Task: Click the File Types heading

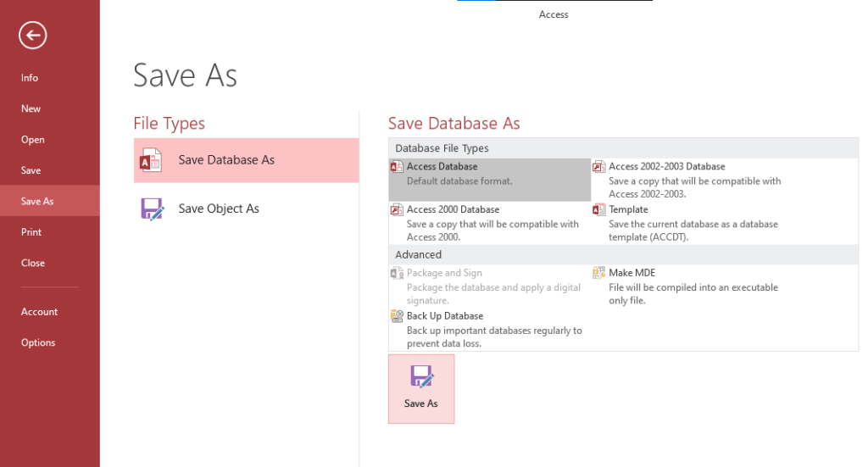Action: pyautogui.click(x=170, y=124)
